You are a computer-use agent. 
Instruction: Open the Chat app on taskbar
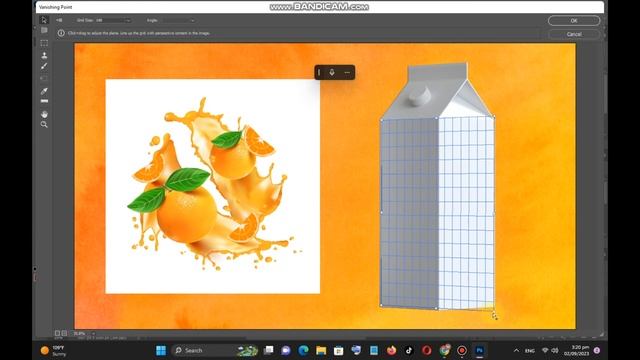click(x=286, y=350)
